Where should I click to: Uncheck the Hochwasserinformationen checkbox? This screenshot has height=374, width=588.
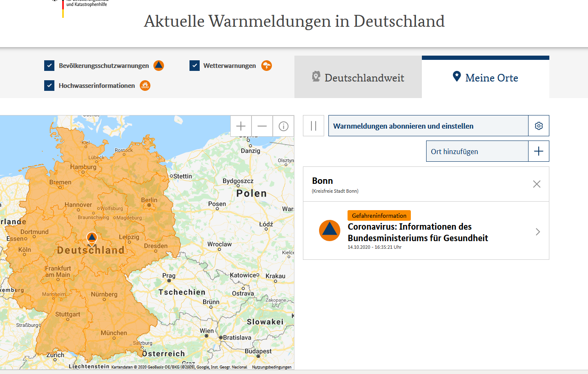tap(49, 85)
